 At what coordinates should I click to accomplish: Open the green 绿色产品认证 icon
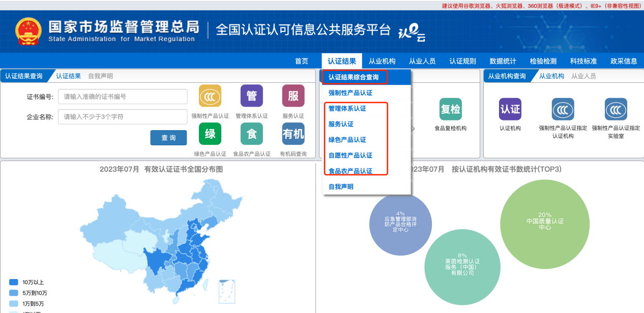210,134
